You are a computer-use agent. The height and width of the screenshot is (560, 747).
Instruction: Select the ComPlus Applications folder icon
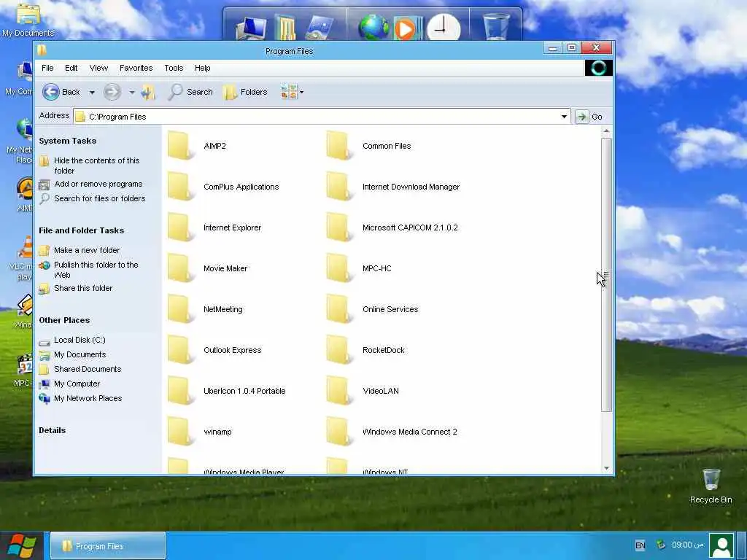point(181,187)
